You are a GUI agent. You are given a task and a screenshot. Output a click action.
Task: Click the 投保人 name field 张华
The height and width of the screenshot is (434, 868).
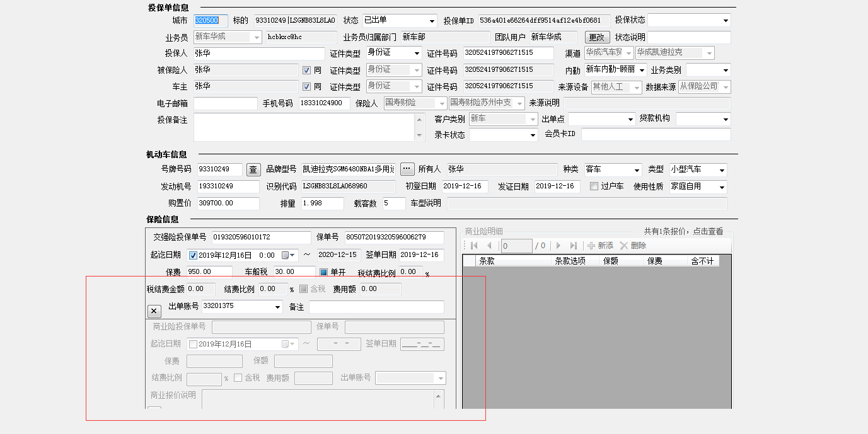(259, 54)
